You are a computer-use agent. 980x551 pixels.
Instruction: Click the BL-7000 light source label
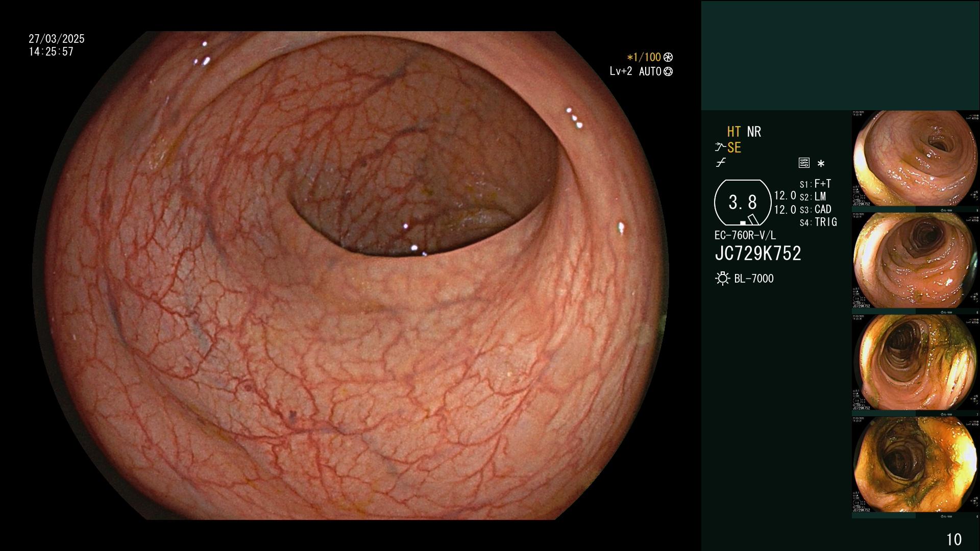point(754,279)
